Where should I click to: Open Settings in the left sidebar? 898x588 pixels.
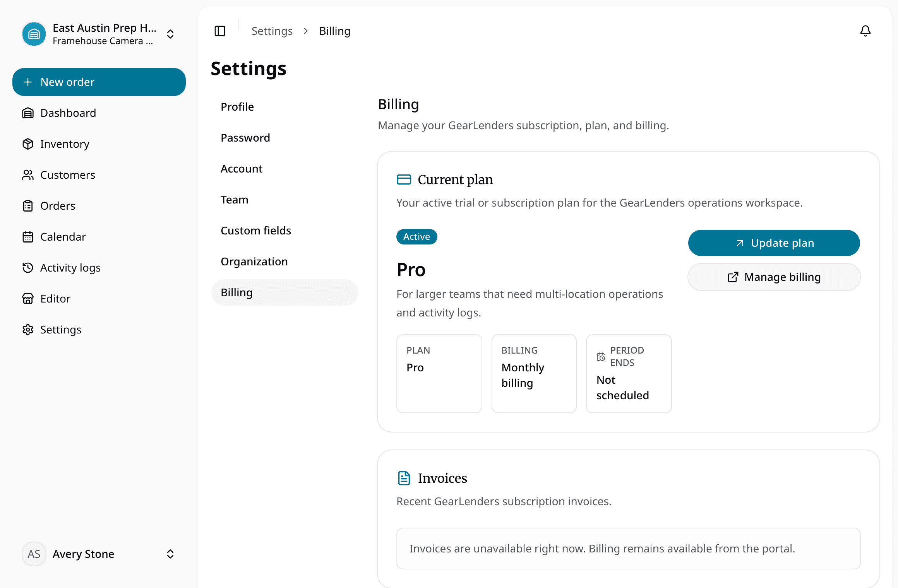pyautogui.click(x=99, y=330)
